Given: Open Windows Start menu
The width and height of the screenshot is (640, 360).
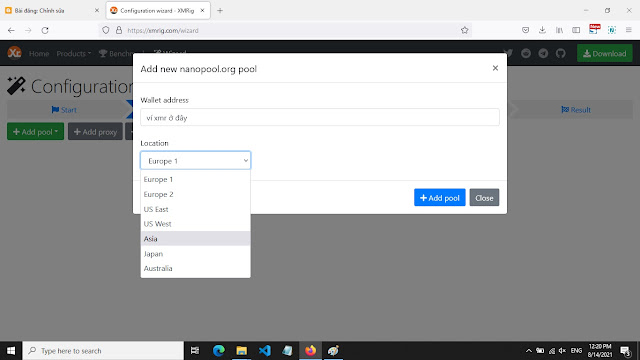Looking at the screenshot, I should 11,351.
